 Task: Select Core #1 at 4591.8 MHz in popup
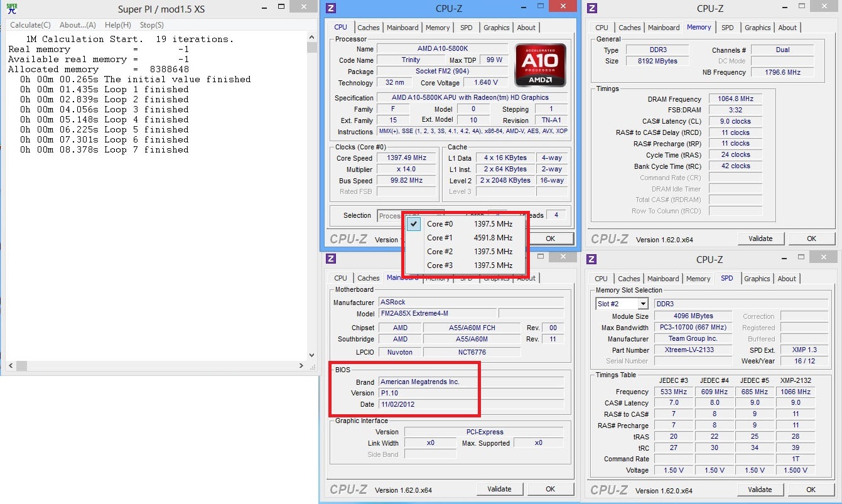click(x=465, y=238)
